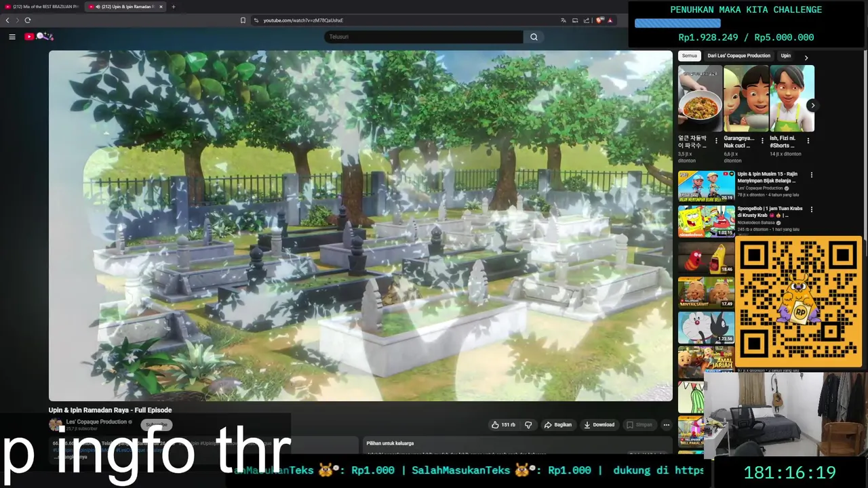Screen dimensions: 868x488
Task: Click the SpongeBob 1 jam Tuan Krabs title
Action: coord(770,212)
